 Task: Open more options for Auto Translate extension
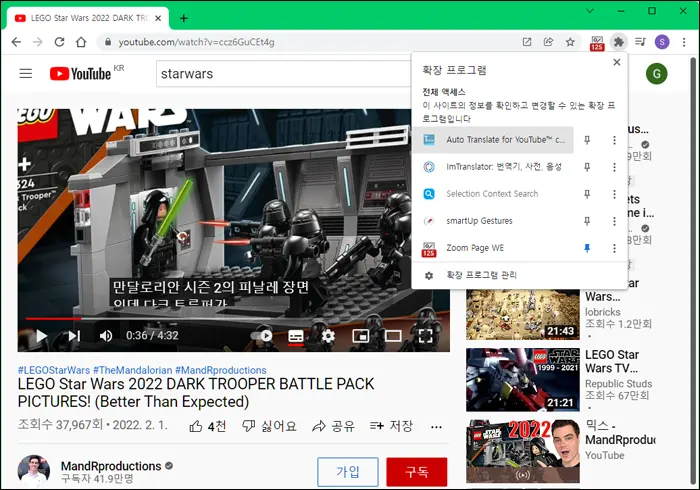(614, 140)
